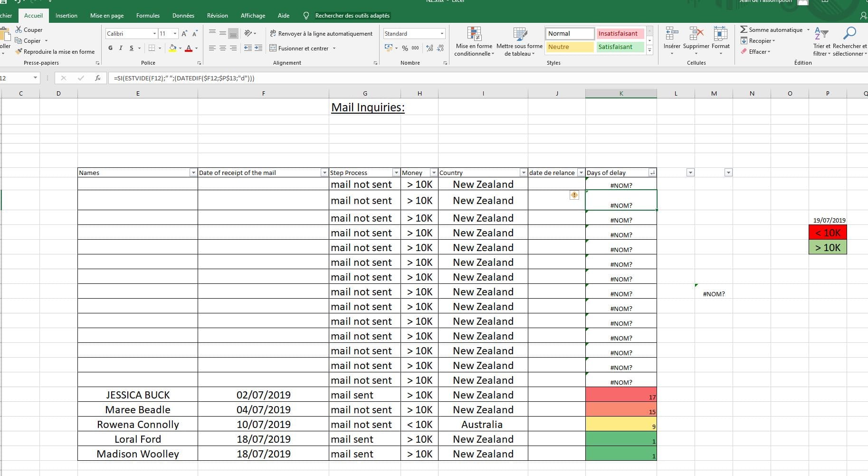Viewport: 868px width, 476px height.
Task: Click the percent style icon
Action: point(405,48)
